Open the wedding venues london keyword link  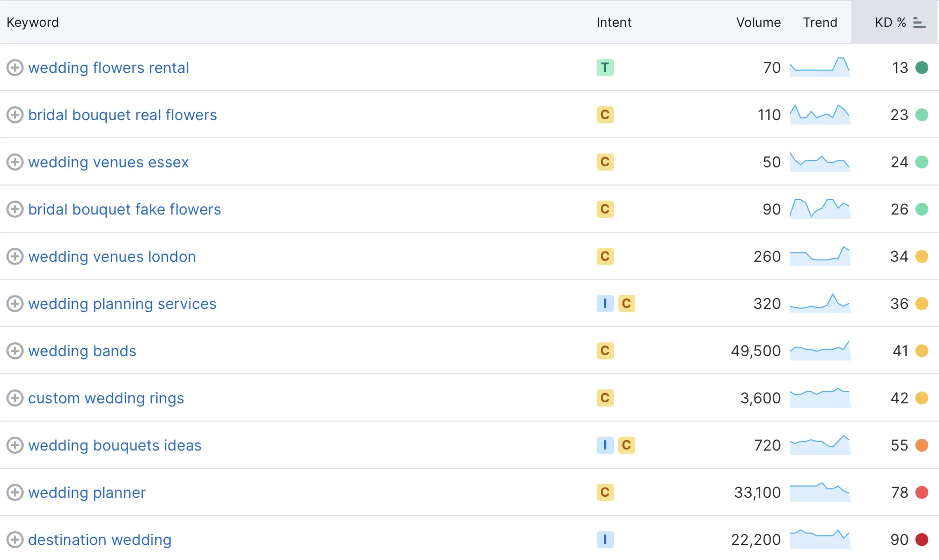112,256
